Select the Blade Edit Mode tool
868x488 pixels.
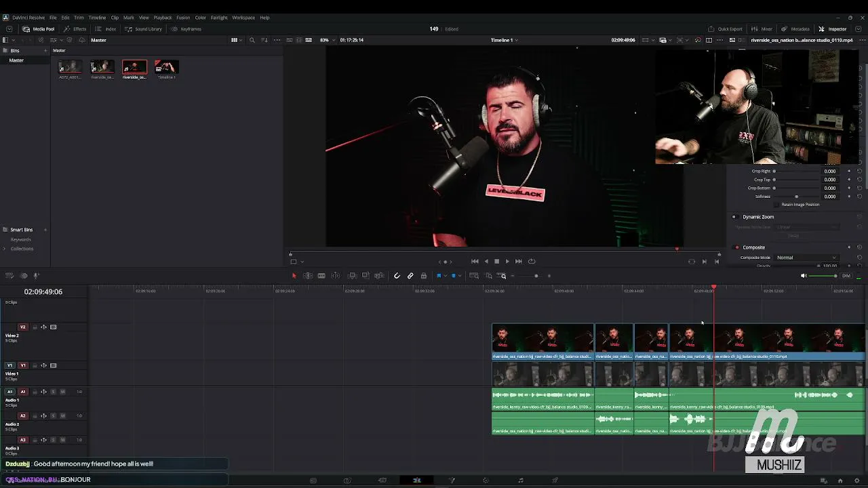[335, 276]
